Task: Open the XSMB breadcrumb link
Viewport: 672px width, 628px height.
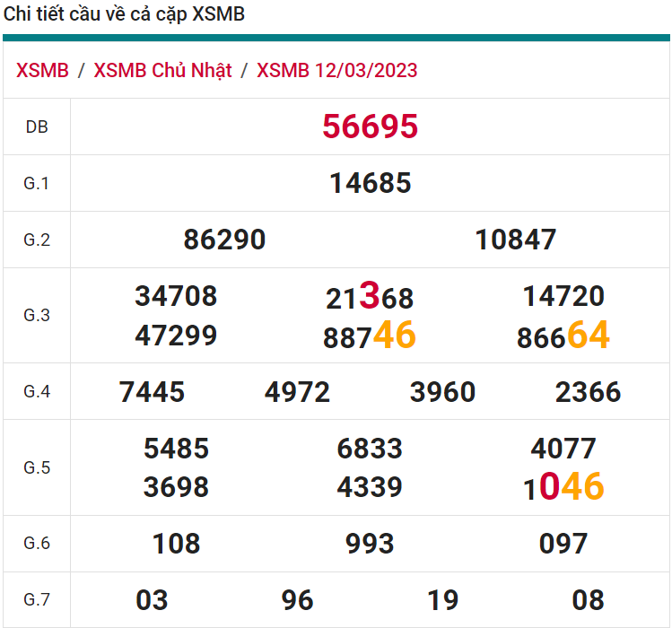Action: click(x=42, y=70)
